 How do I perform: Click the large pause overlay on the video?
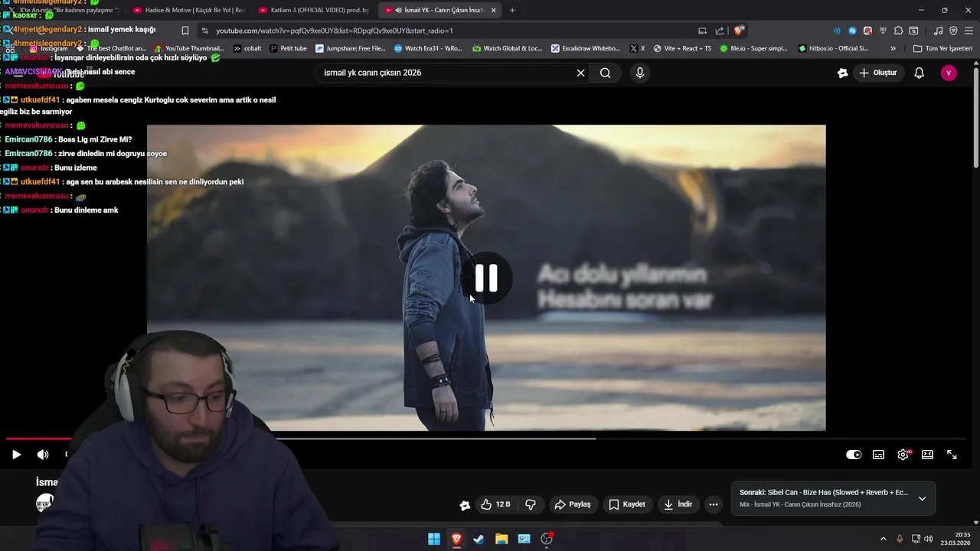(486, 279)
